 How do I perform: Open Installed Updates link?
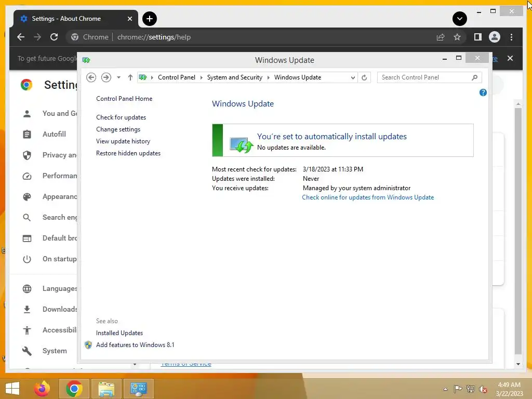119,333
